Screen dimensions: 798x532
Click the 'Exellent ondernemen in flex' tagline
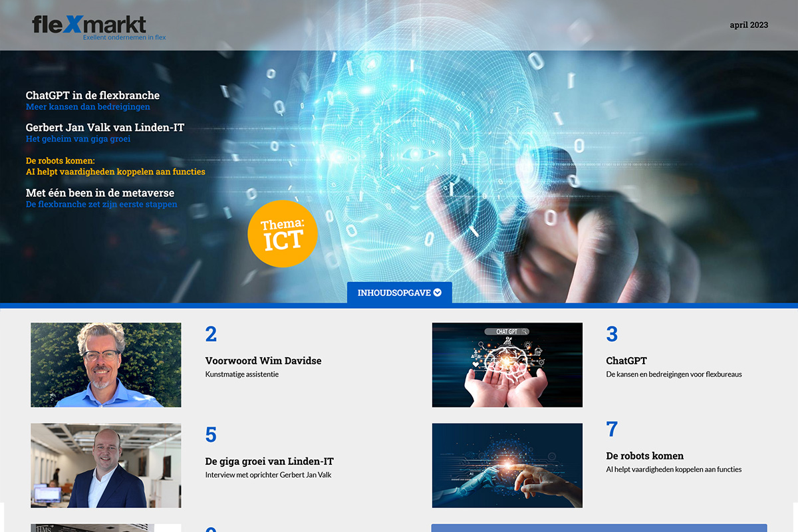124,38
